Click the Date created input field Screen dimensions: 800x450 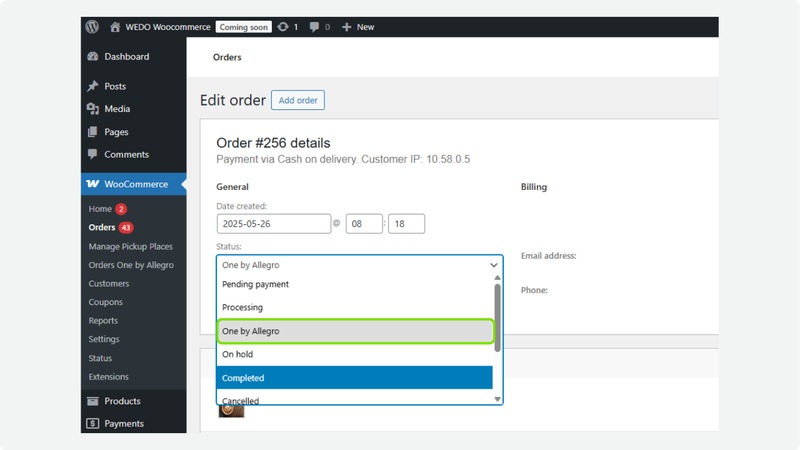click(x=273, y=224)
